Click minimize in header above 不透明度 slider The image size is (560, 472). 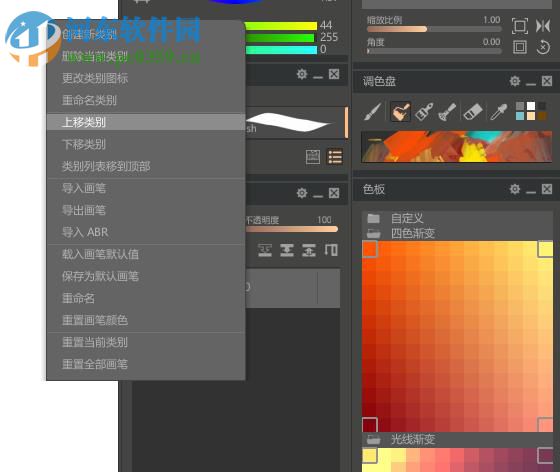pos(318,196)
